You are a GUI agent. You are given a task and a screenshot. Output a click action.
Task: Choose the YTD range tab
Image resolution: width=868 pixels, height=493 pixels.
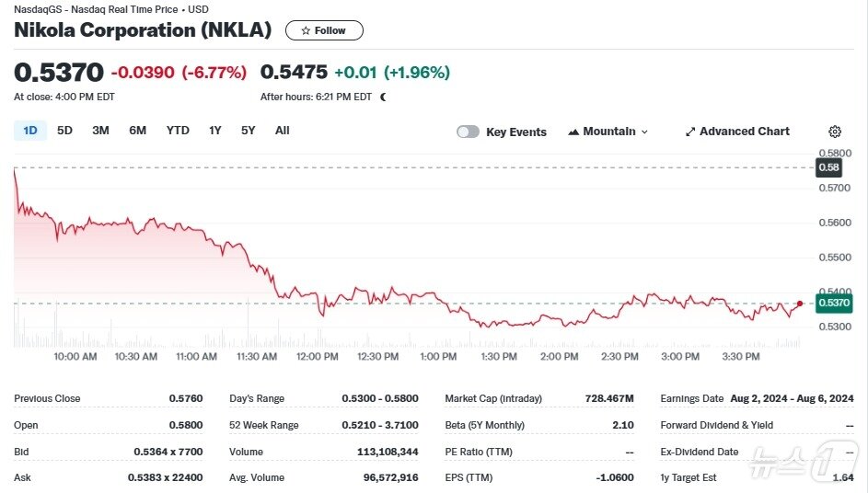point(178,131)
